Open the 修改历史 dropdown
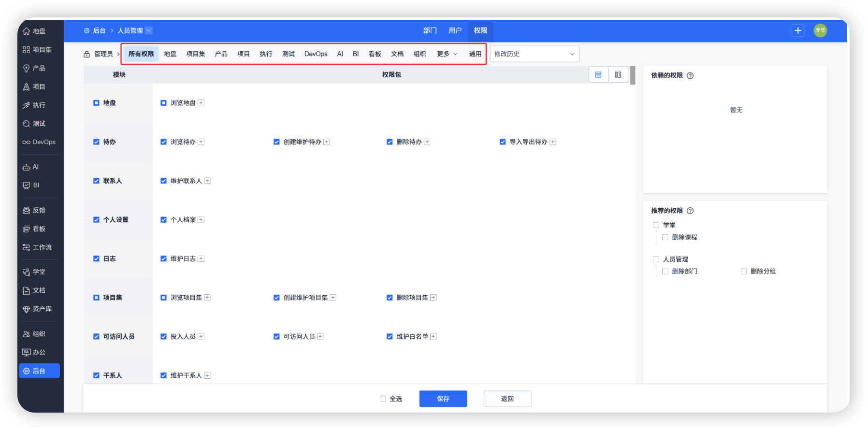This screenshot has width=868, height=430. click(x=535, y=54)
